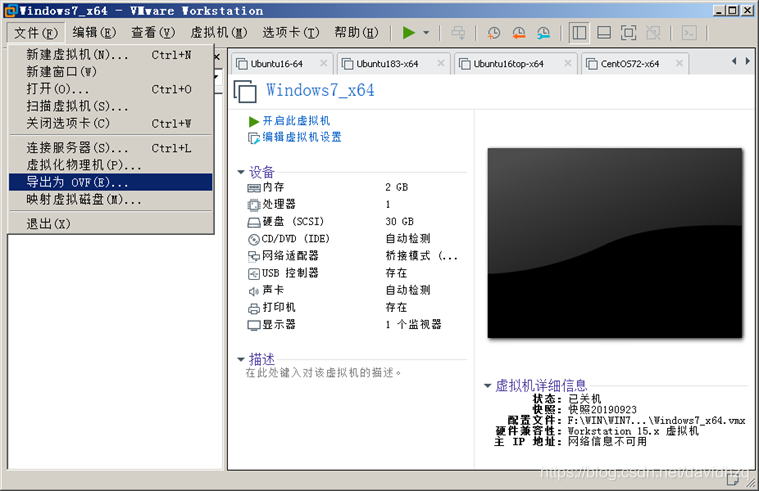Toggle the library sidebar view icon
Image resolution: width=759 pixels, height=491 pixels.
pos(580,33)
